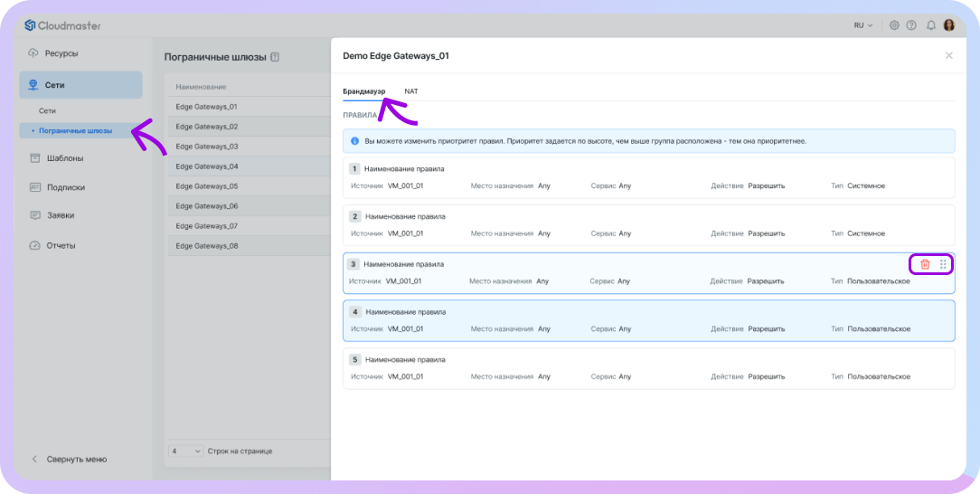Close the Demo Edge Gateways_01 panel

[948, 56]
